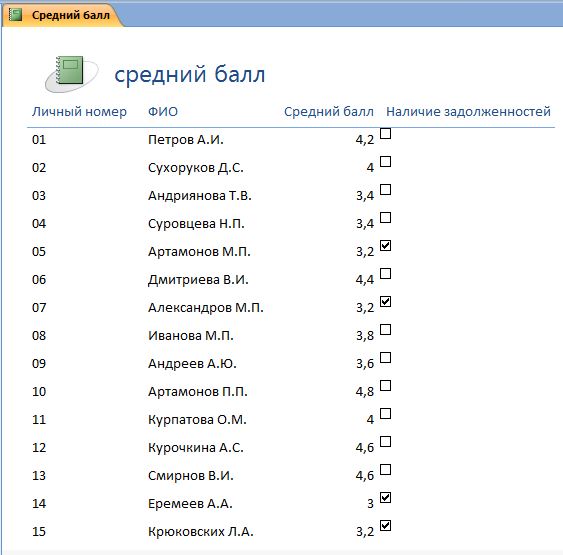Viewport: 563px width, 555px height.
Task: Click the report title средний балл
Action: pyautogui.click(x=190, y=75)
